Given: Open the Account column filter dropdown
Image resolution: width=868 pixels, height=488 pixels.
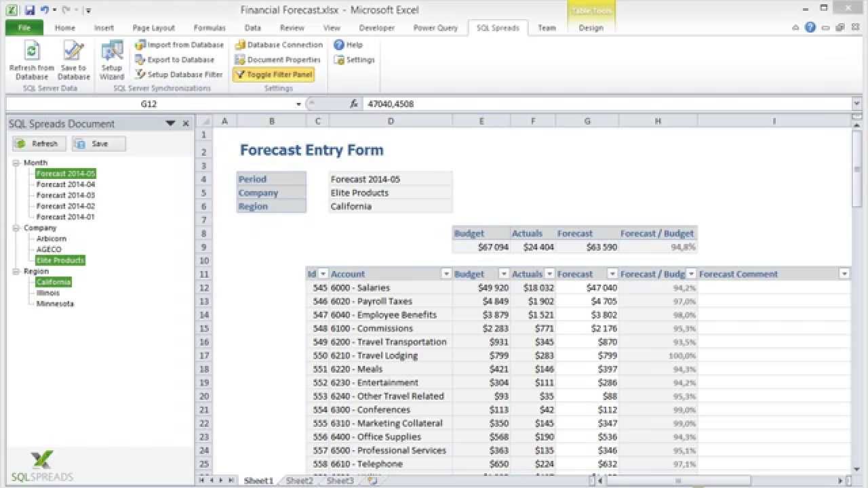Looking at the screenshot, I should tap(446, 274).
